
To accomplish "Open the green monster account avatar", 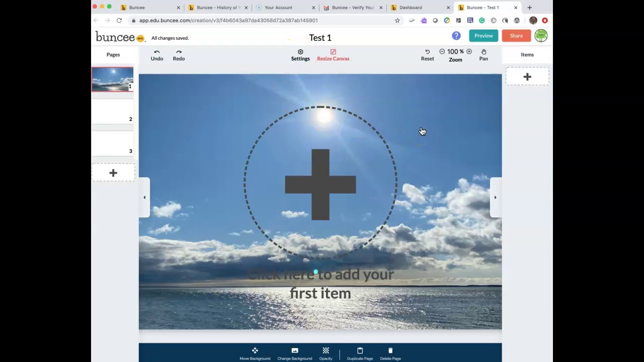I will coord(541,36).
